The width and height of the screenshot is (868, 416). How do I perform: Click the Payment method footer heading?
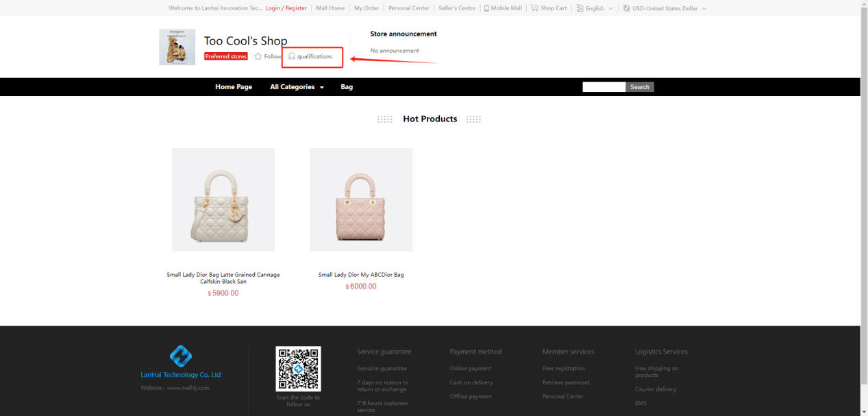coord(475,352)
